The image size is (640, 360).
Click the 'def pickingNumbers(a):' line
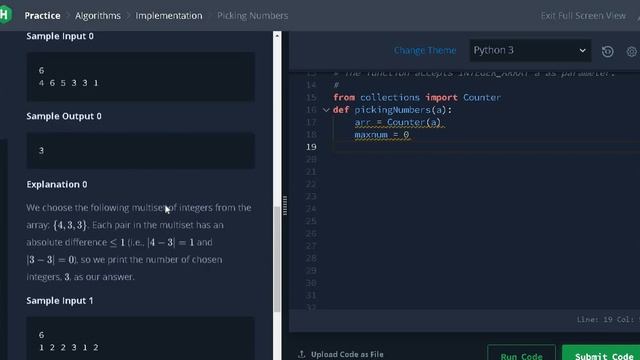392,110
